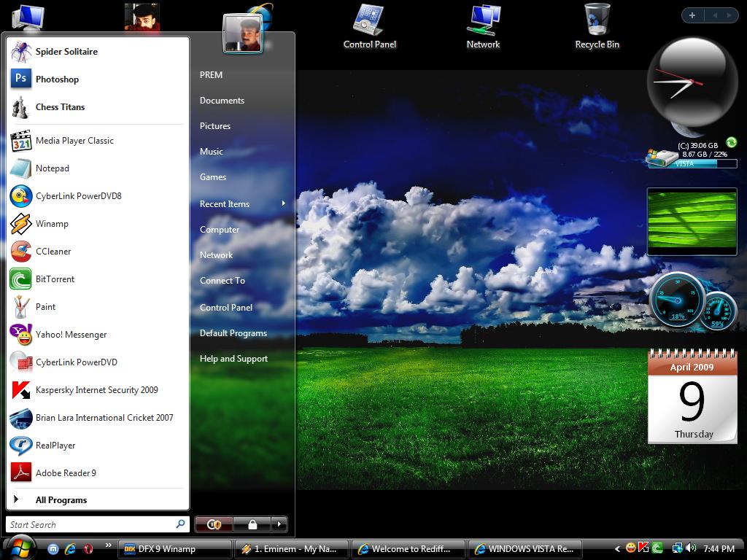Launch Media Player Classic
The width and height of the screenshot is (747, 560).
point(98,141)
